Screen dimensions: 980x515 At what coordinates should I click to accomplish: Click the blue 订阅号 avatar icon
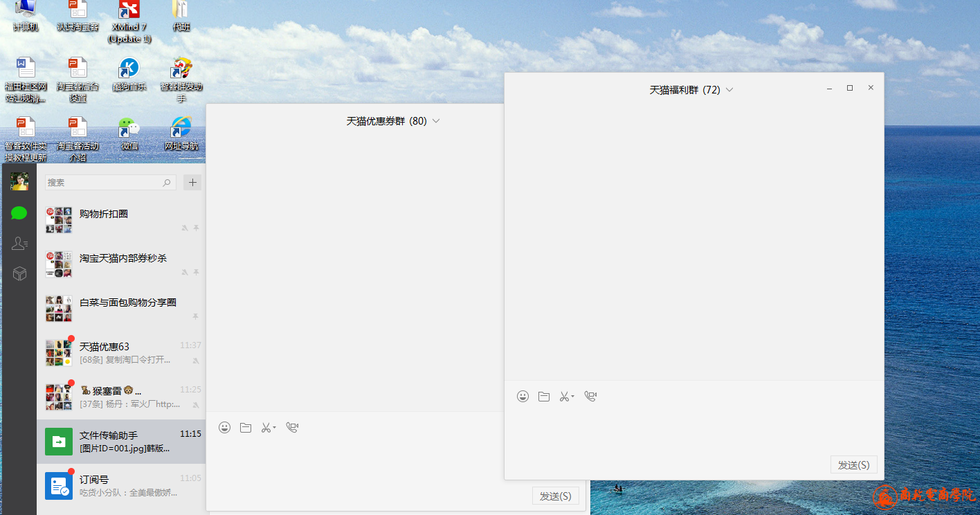tap(59, 486)
